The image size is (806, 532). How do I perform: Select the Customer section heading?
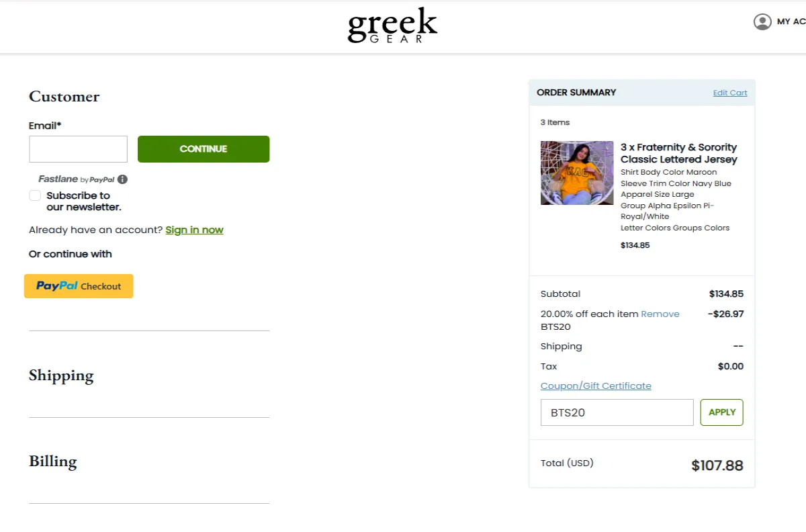click(x=64, y=97)
